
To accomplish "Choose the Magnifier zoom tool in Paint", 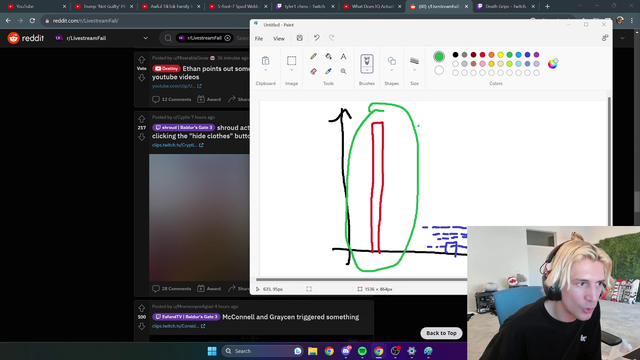I will [343, 71].
